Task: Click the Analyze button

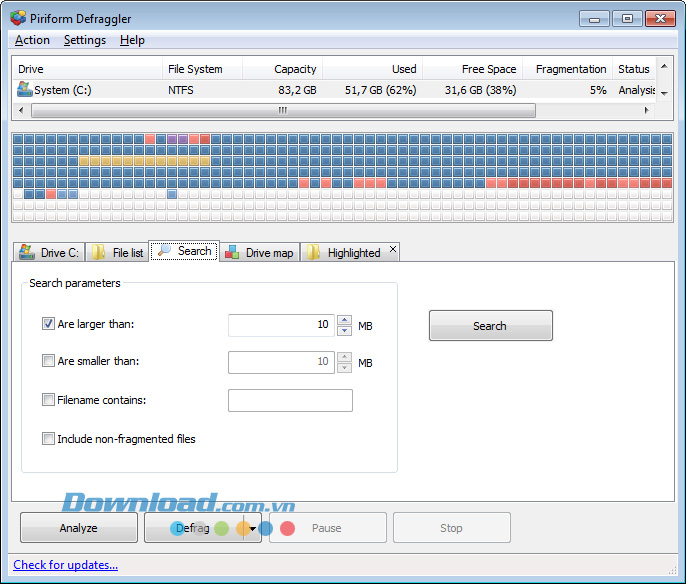Action: tap(79, 528)
